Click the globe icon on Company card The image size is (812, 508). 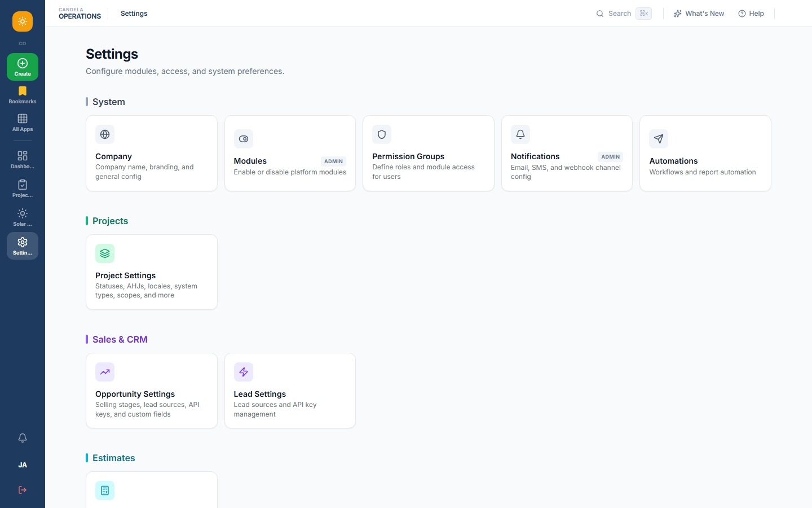pyautogui.click(x=105, y=134)
